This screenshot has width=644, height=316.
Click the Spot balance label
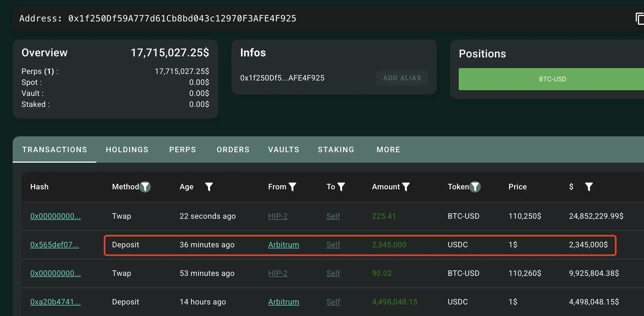coord(32,82)
